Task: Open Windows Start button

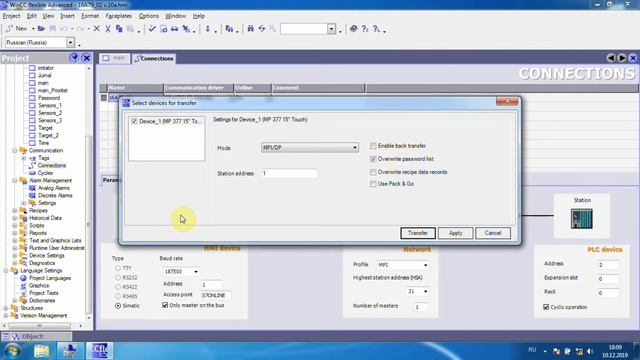Action: coord(11,351)
